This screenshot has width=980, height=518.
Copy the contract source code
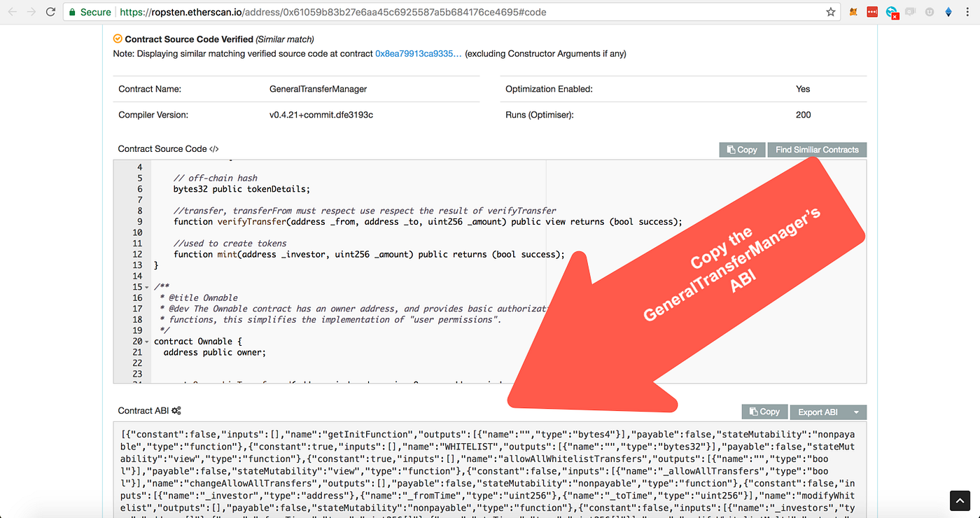click(x=742, y=150)
